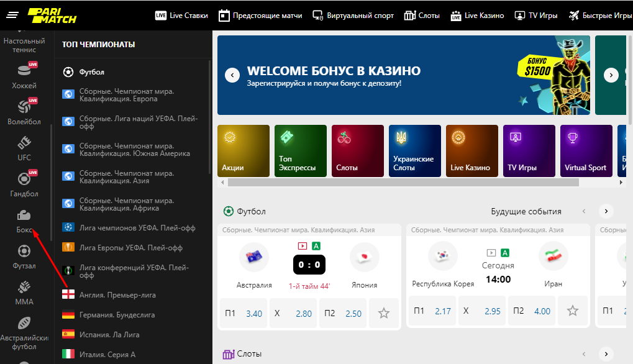Open the Акции tile

point(244,151)
